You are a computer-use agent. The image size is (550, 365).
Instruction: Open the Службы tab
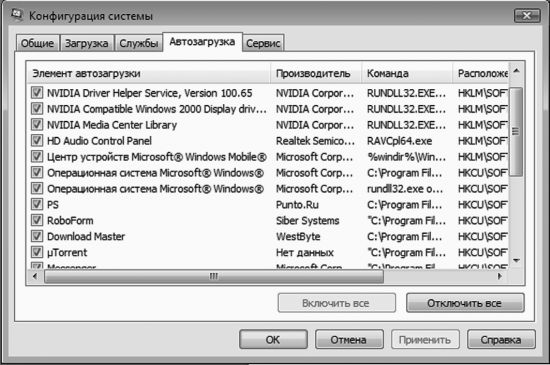tap(139, 43)
